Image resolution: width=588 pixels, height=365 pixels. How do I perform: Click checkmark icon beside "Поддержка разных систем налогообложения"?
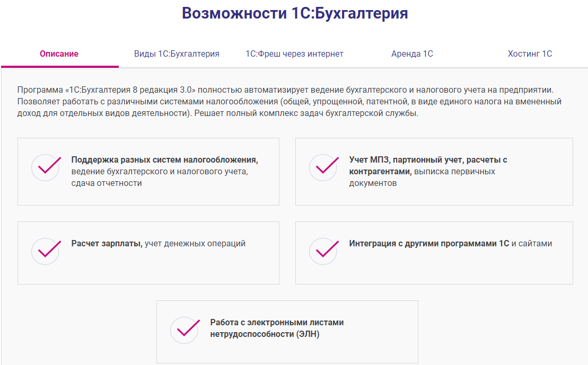pos(45,167)
